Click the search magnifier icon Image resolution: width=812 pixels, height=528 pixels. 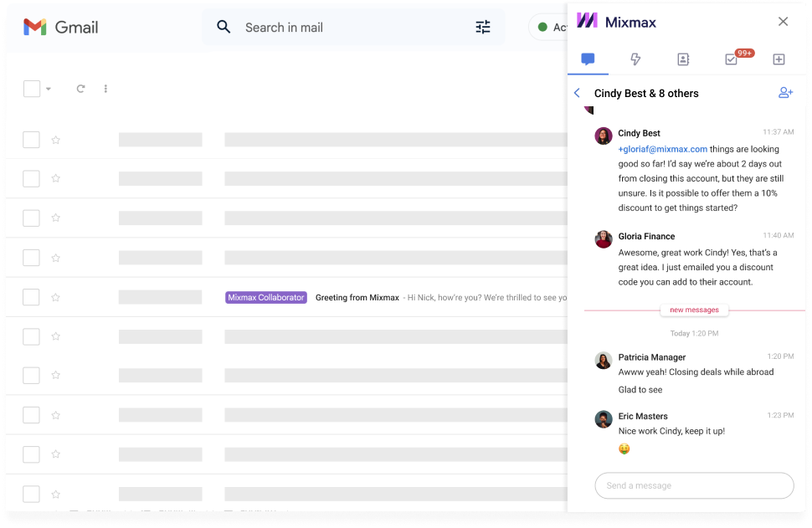click(224, 27)
